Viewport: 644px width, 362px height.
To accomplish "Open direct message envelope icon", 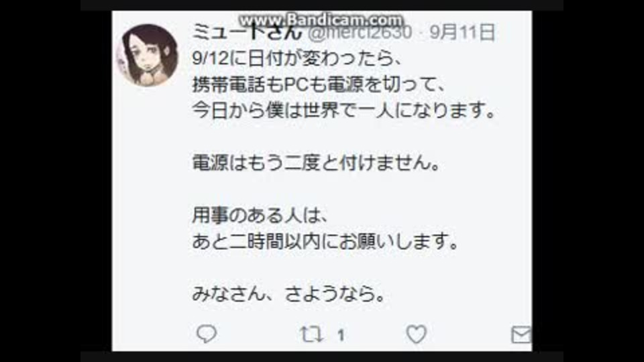I will click(x=521, y=335).
